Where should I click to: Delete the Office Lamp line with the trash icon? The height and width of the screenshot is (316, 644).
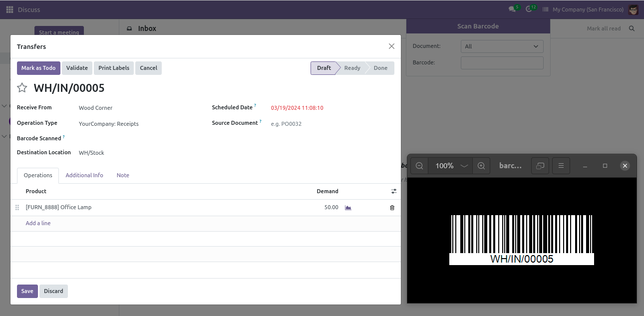392,208
